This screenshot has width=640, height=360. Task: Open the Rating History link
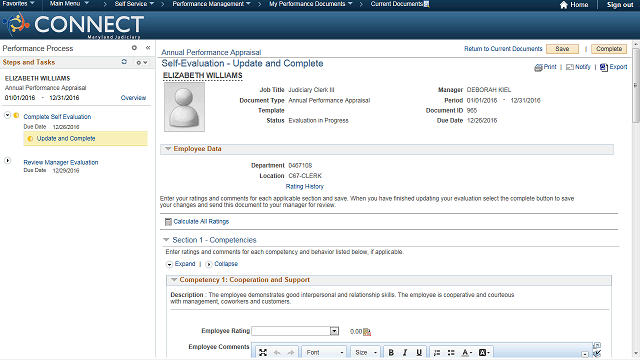tap(304, 187)
